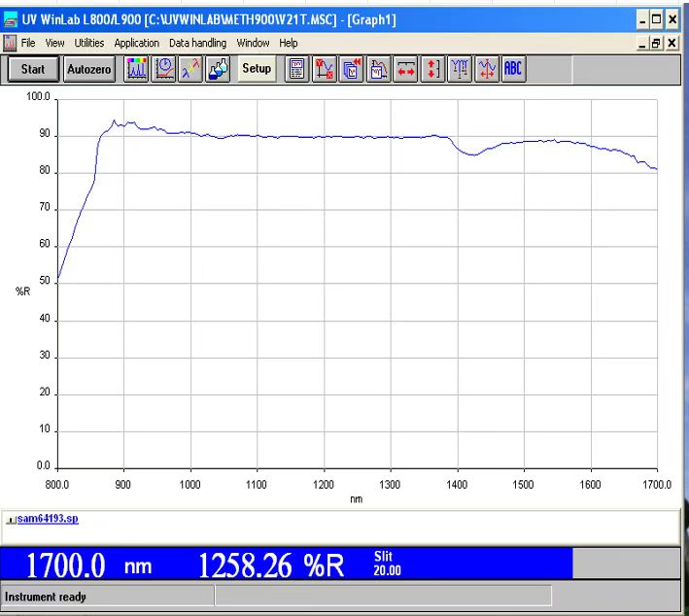Select the wavelength program method icon
Viewport: 689px width, 616px height.
click(190, 69)
